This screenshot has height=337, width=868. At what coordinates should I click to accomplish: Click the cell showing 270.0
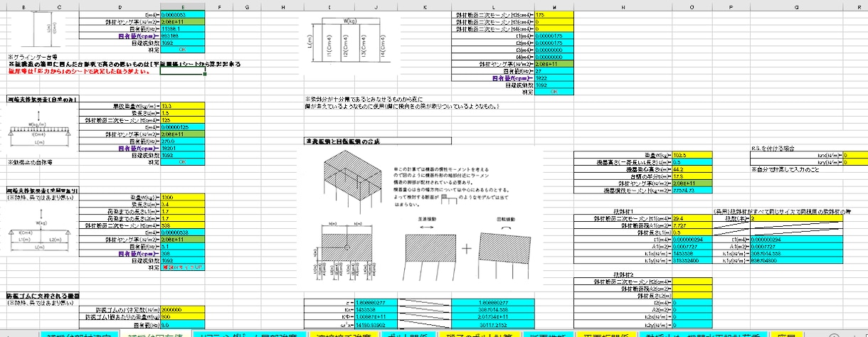(183, 141)
